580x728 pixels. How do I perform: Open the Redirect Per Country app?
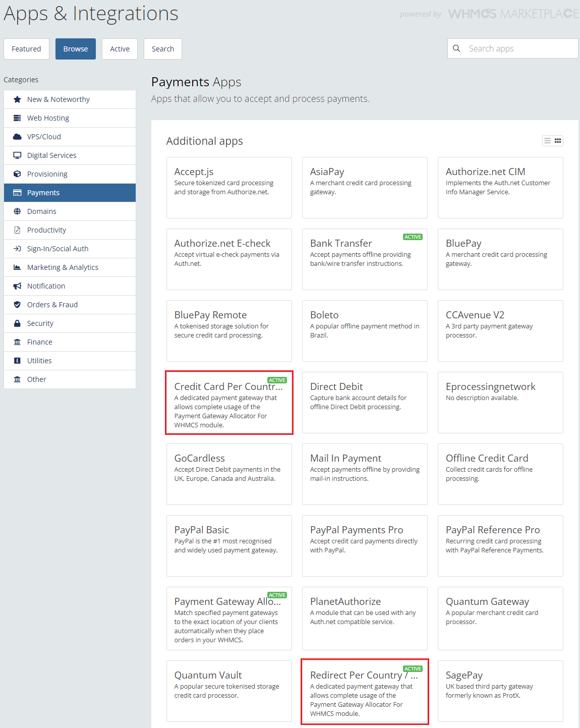(365, 691)
